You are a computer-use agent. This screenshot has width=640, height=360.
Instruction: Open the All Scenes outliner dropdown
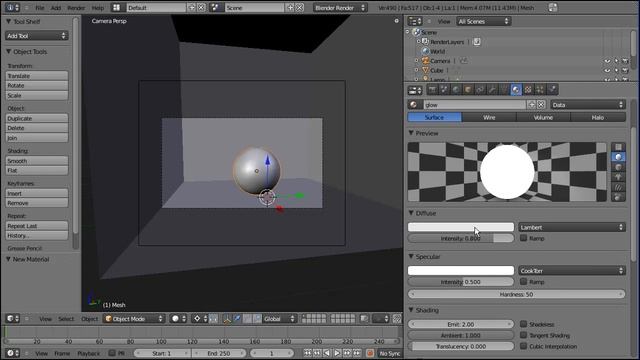[x=483, y=21]
